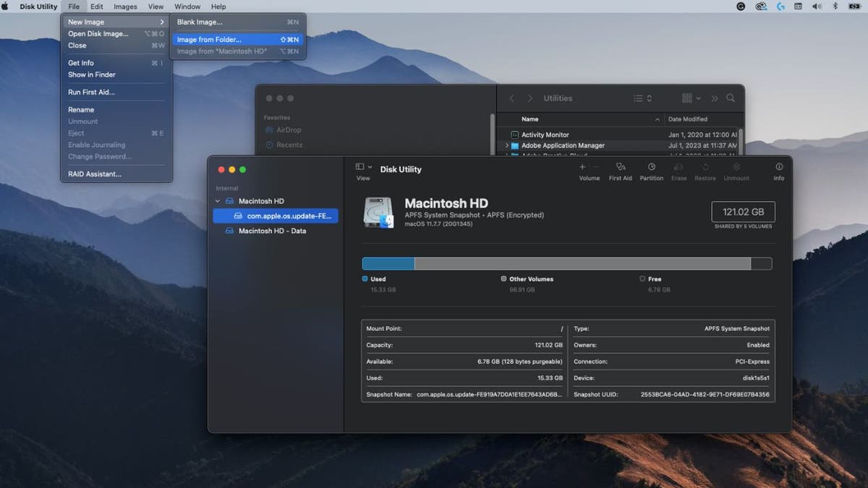Open the Window menu
Image resolution: width=868 pixels, height=488 pixels.
pos(187,7)
